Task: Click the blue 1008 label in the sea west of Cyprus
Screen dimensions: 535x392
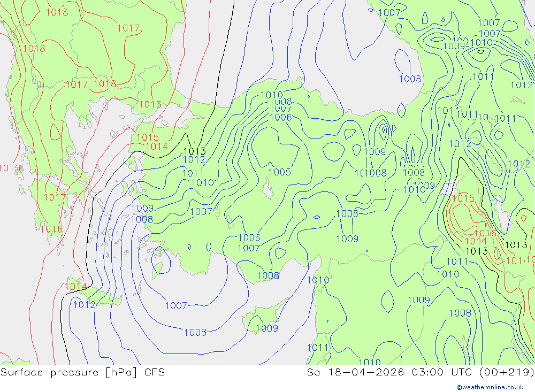Action: (x=195, y=332)
